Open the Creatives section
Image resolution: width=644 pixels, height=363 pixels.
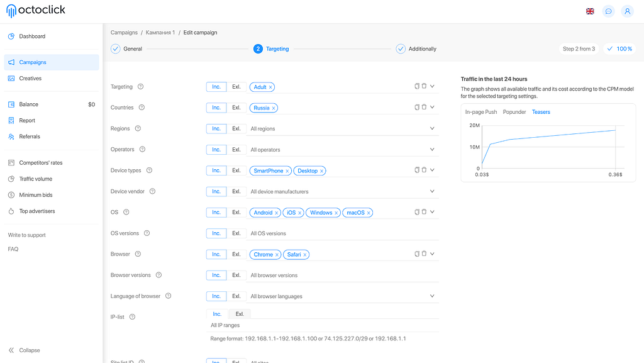(52, 79)
